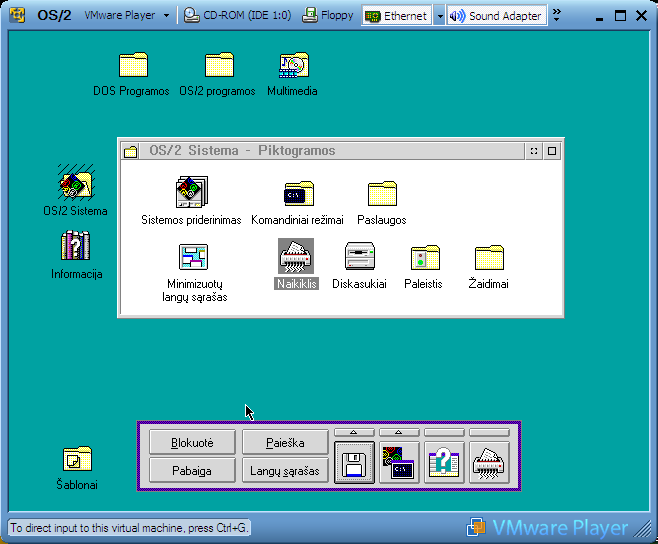Open the Multimedia folder icon
This screenshot has height=544, width=658.
point(294,65)
